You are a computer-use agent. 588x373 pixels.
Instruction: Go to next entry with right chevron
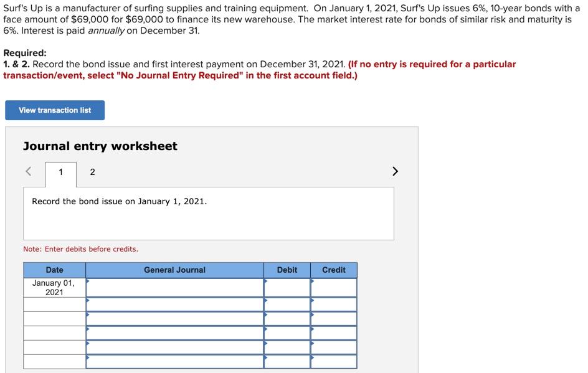coord(395,171)
